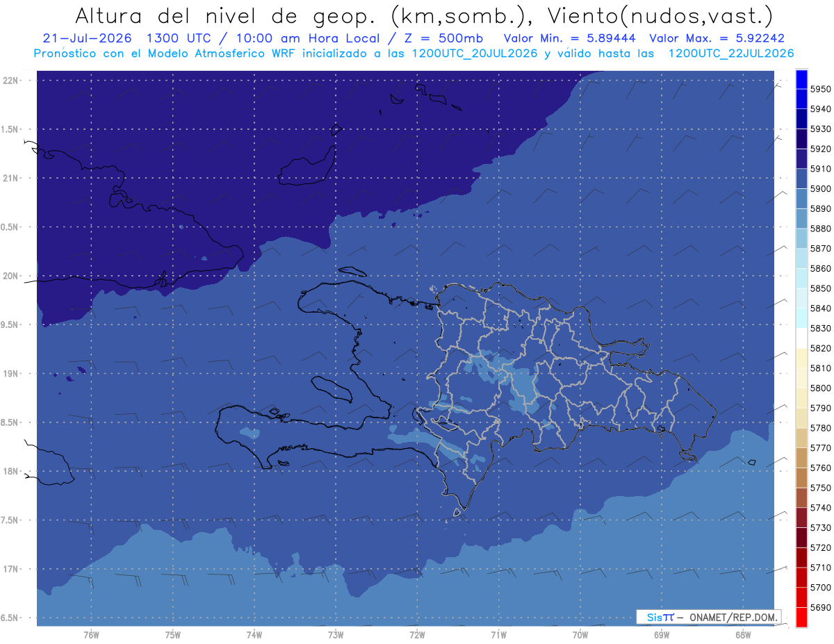Select valid-until time '1200UTC_22JUL2026'
The image size is (834, 644).
tap(731, 53)
